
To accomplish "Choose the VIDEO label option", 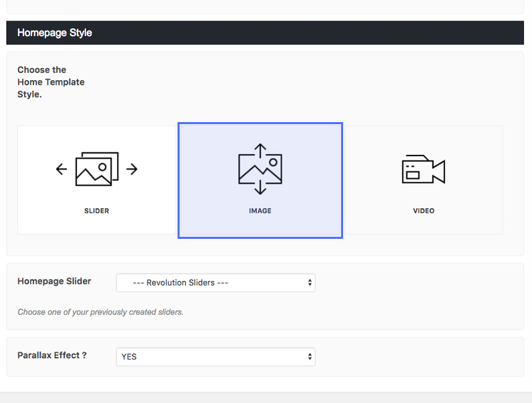I will click(x=423, y=211).
